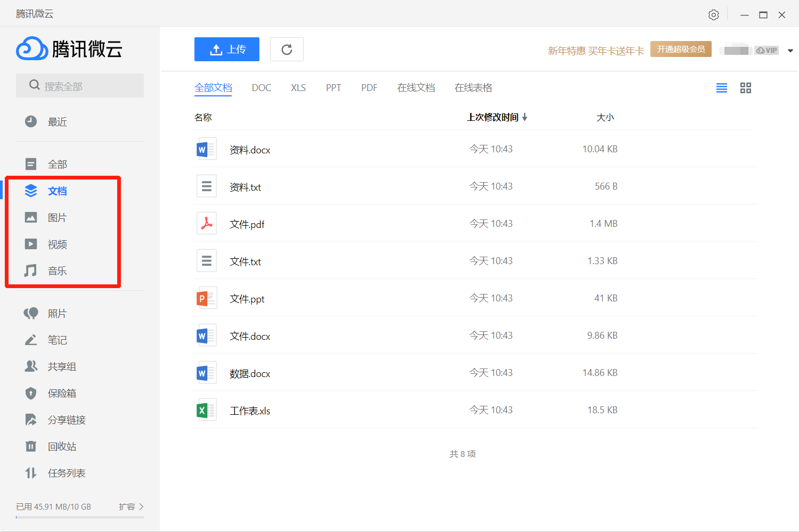This screenshot has width=799, height=532.
Task: Focus the 搜索全部 search field
Action: [80, 85]
